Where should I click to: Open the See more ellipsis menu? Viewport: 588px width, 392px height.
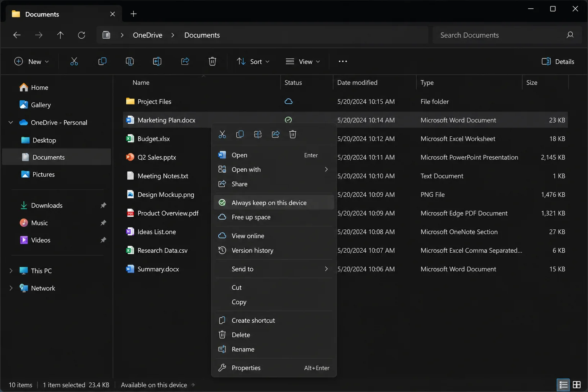tap(343, 61)
